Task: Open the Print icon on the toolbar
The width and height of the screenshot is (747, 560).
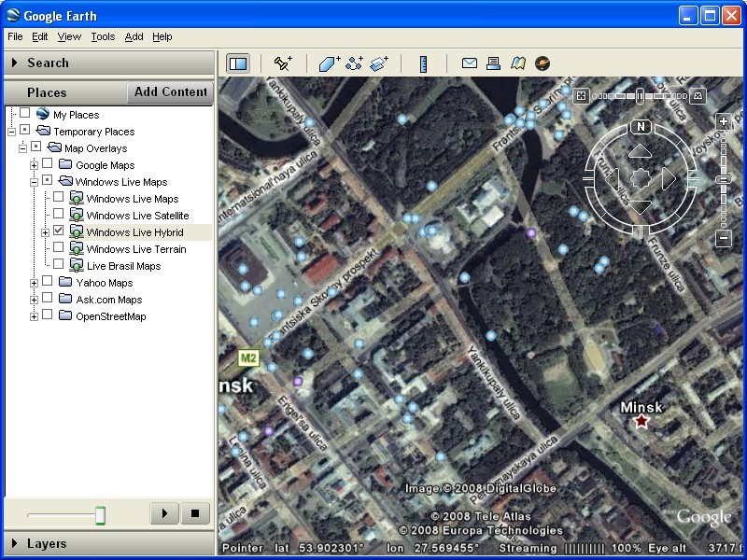Action: (493, 63)
